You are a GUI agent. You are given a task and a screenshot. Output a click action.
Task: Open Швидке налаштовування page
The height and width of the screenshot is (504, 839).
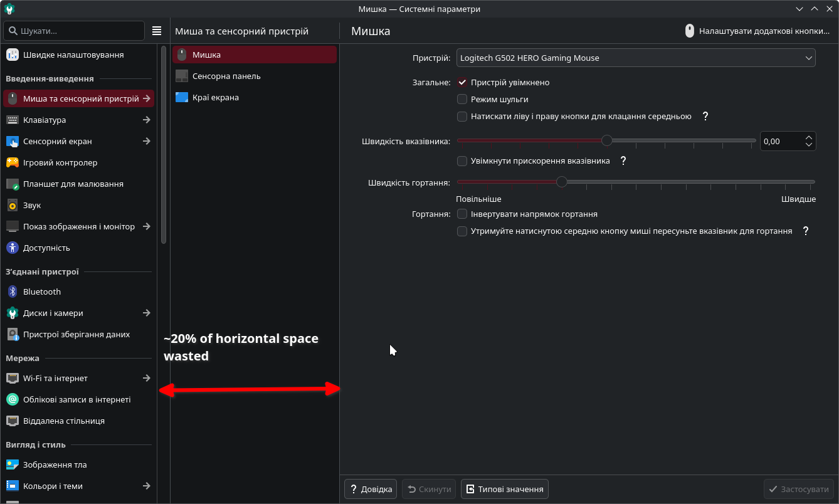tap(73, 55)
